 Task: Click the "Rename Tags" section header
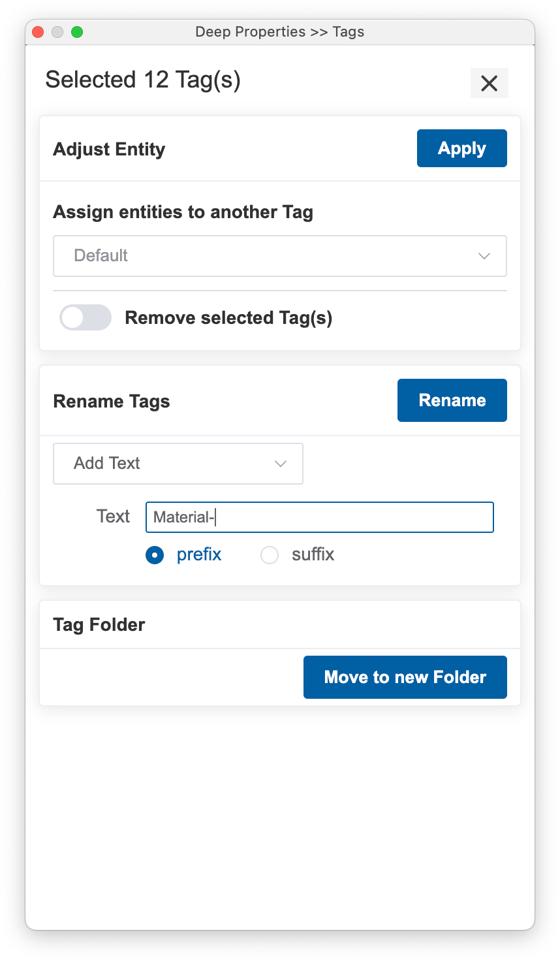[112, 401]
